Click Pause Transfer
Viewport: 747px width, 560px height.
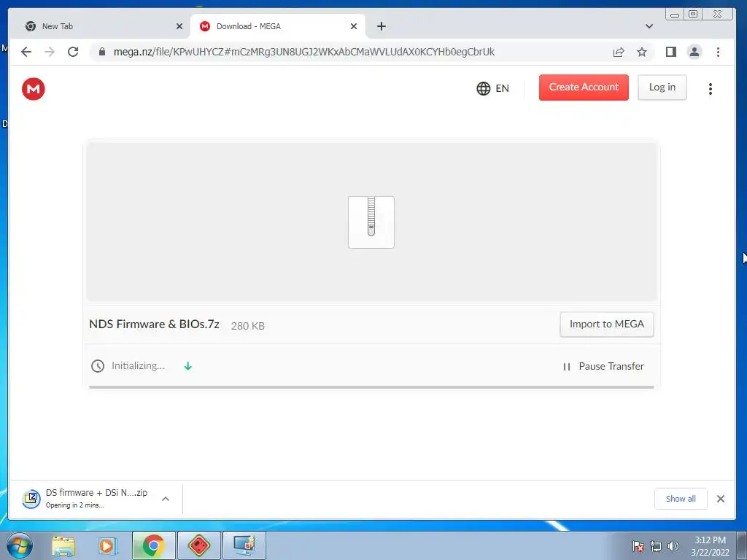[603, 366]
